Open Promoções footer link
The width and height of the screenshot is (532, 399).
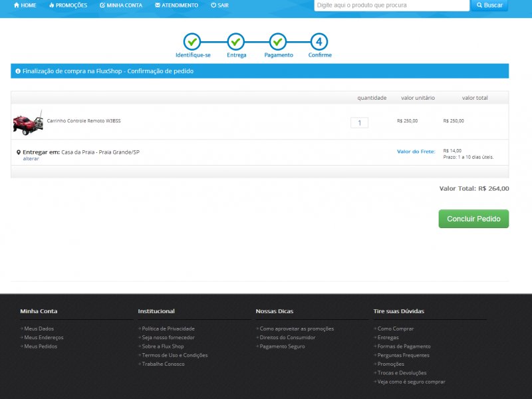tap(391, 364)
